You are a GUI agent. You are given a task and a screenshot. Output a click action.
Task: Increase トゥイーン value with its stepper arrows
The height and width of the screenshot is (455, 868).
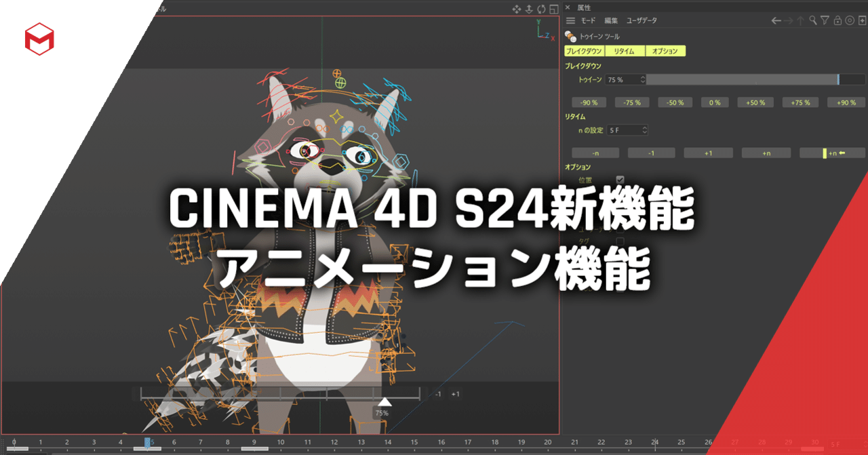[x=643, y=79]
